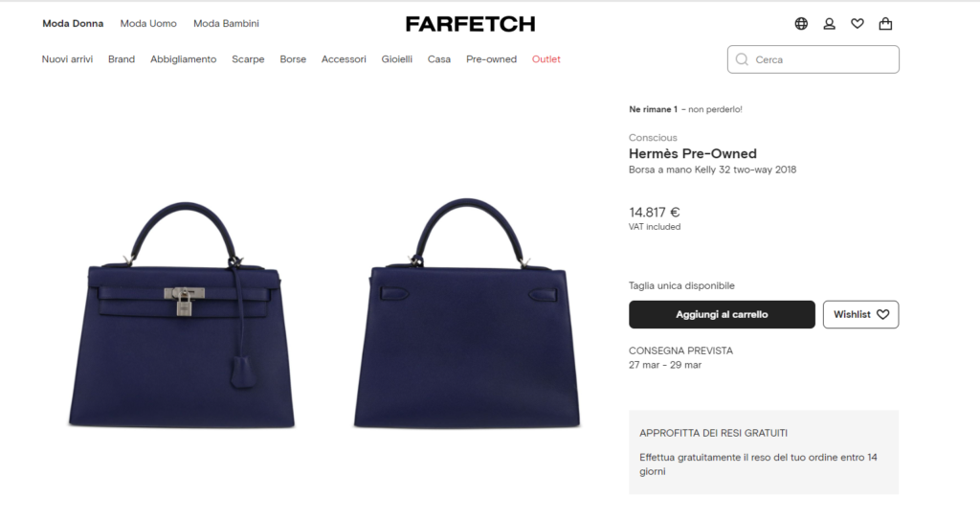Open the Outlet menu item
This screenshot has width=980, height=520.
tap(546, 59)
